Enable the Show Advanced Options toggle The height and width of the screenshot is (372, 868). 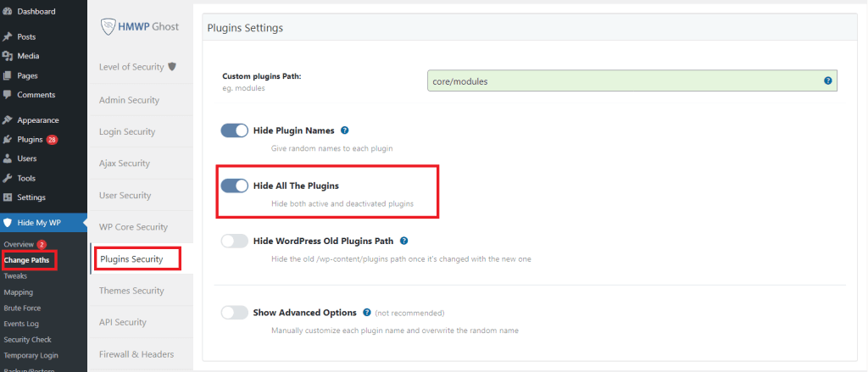pyautogui.click(x=235, y=313)
